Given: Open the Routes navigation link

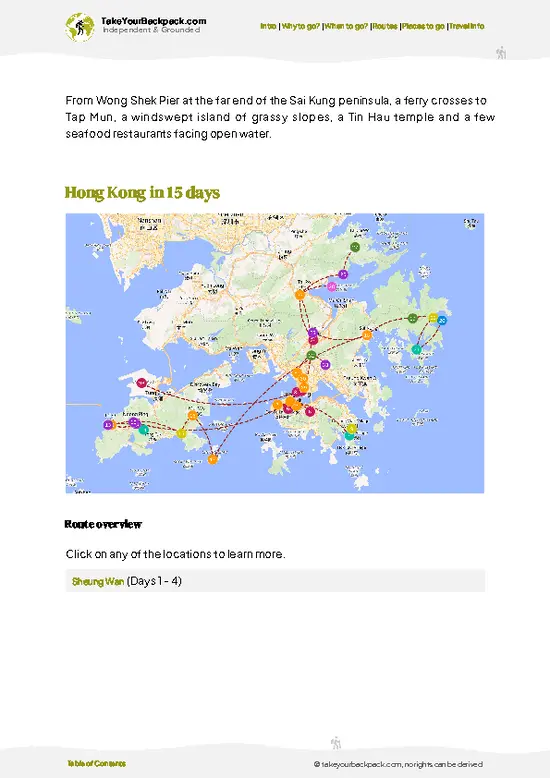Looking at the screenshot, I should tap(385, 26).
